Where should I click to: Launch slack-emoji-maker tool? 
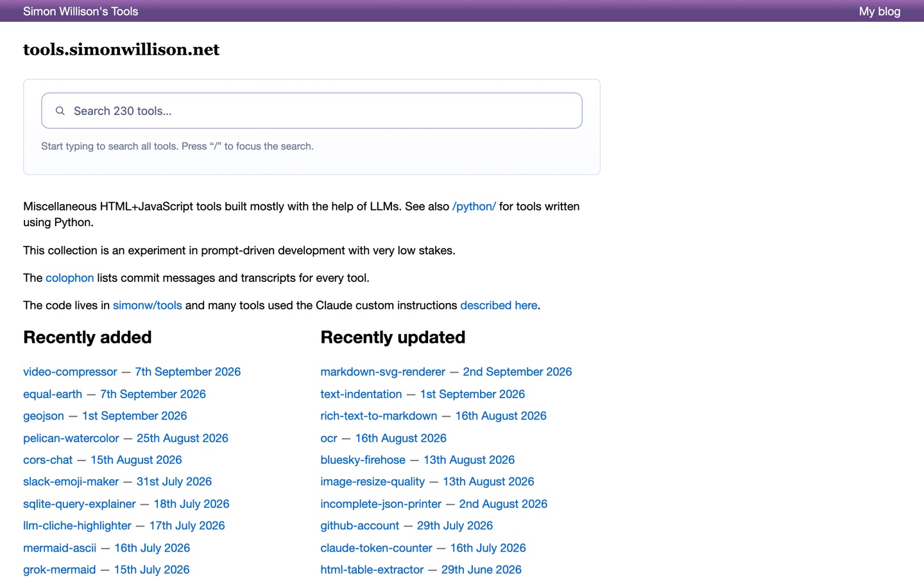pyautogui.click(x=71, y=482)
